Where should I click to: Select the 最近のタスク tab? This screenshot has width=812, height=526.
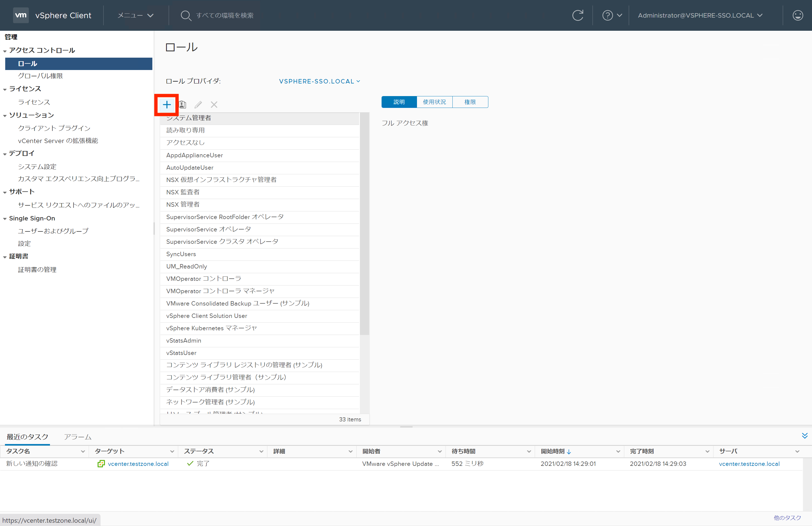[27, 437]
